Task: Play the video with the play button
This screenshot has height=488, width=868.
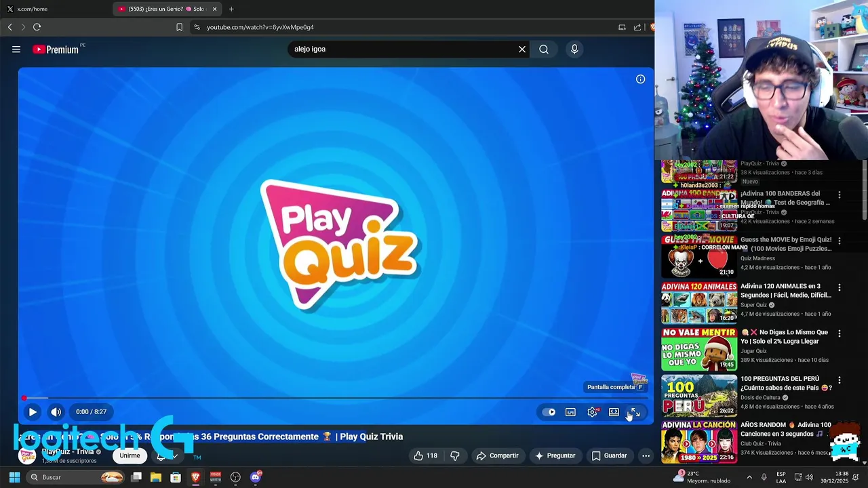Action: (x=33, y=411)
